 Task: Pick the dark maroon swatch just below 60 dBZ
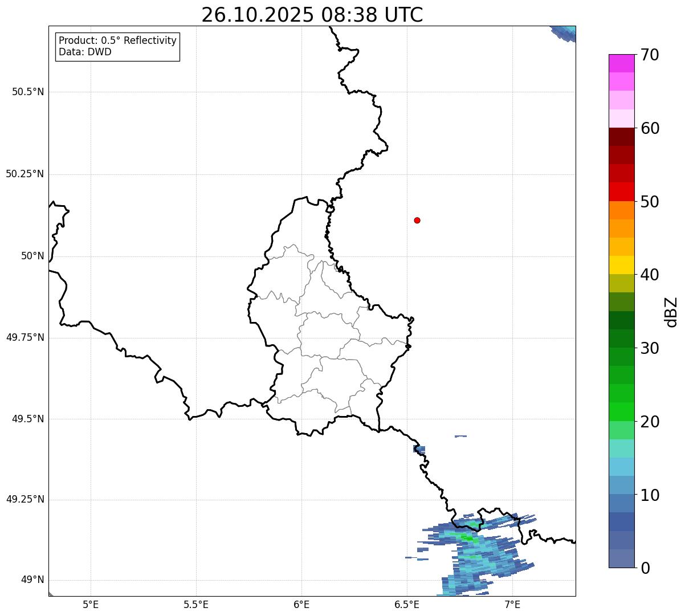pyautogui.click(x=621, y=137)
